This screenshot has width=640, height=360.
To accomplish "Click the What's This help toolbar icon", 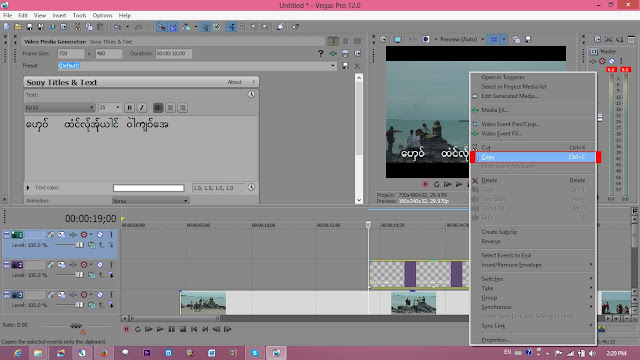I will coord(296,27).
